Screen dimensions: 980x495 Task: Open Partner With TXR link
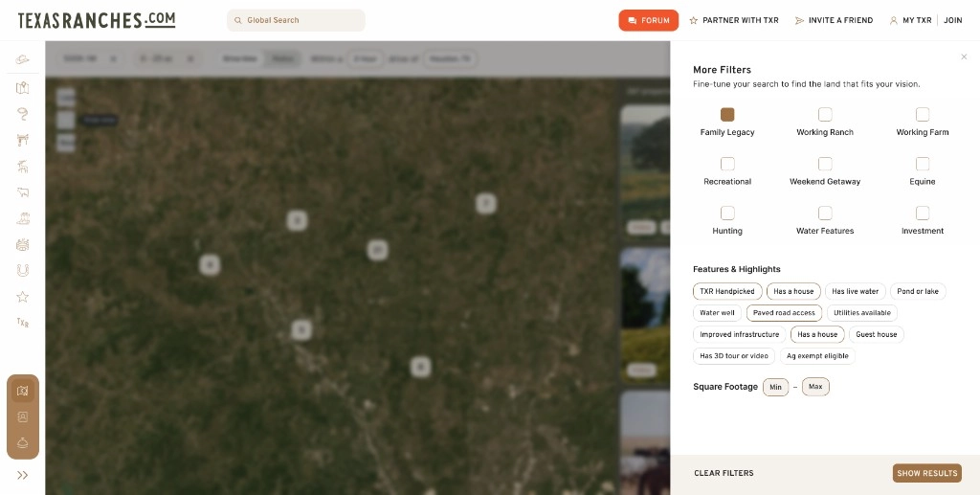[734, 21]
